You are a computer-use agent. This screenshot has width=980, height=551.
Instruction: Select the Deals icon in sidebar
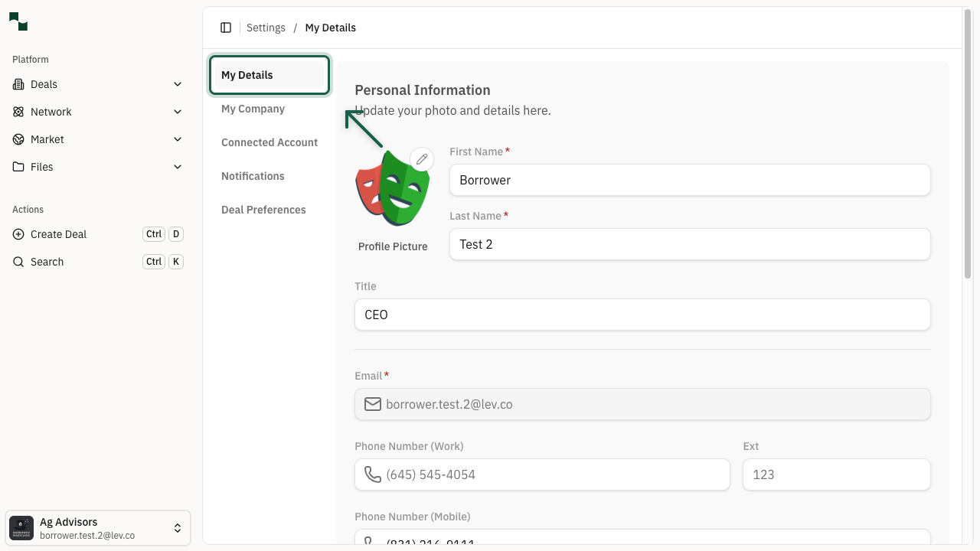(x=18, y=84)
